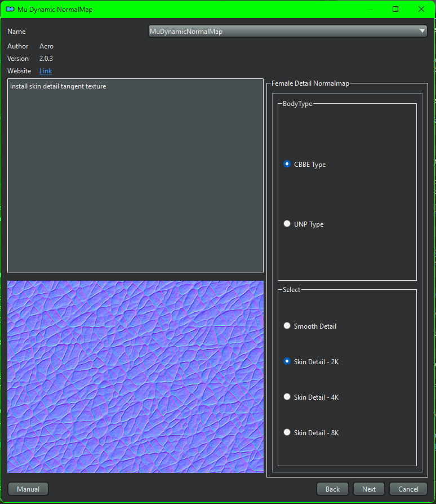Click the Mod Organizer window icon

point(10,9)
